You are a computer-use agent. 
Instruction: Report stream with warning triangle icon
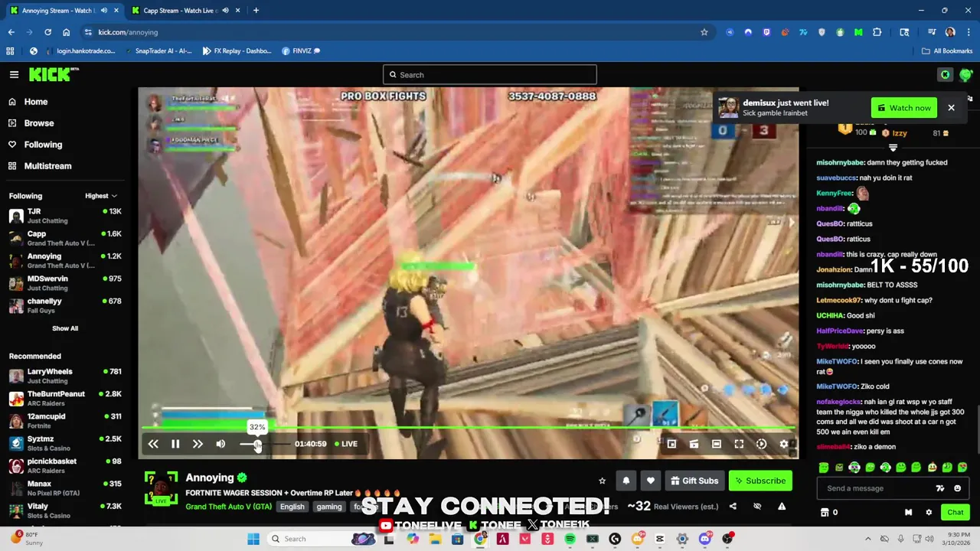(782, 507)
